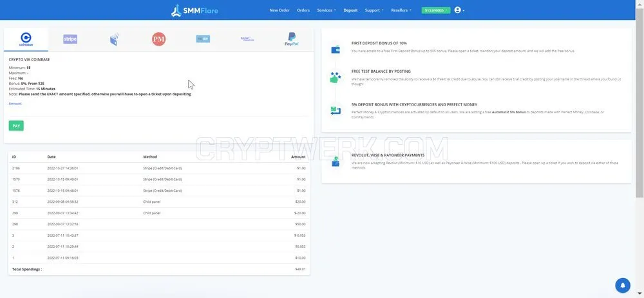This screenshot has width=644, height=298.
Task: Click the Total Spendings label
Action: (26, 269)
